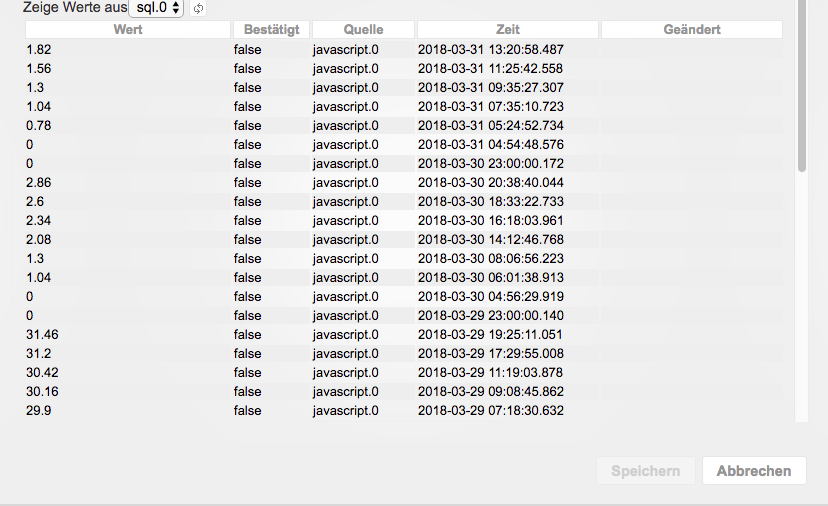Click timestamp 2018-03-30 04:56:29.919
Screen dimensions: 828x506
tap(490, 297)
